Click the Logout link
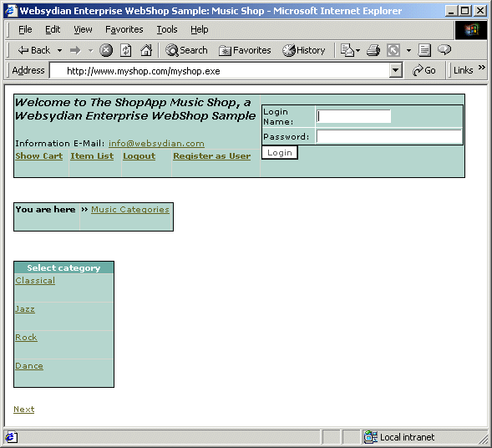The height and width of the screenshot is (448, 492). pos(139,156)
